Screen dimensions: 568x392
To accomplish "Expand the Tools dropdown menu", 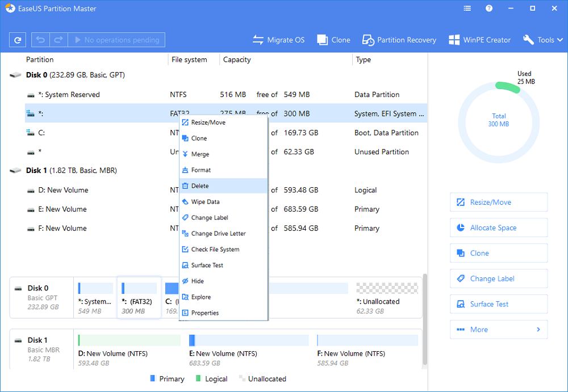I will [x=543, y=40].
